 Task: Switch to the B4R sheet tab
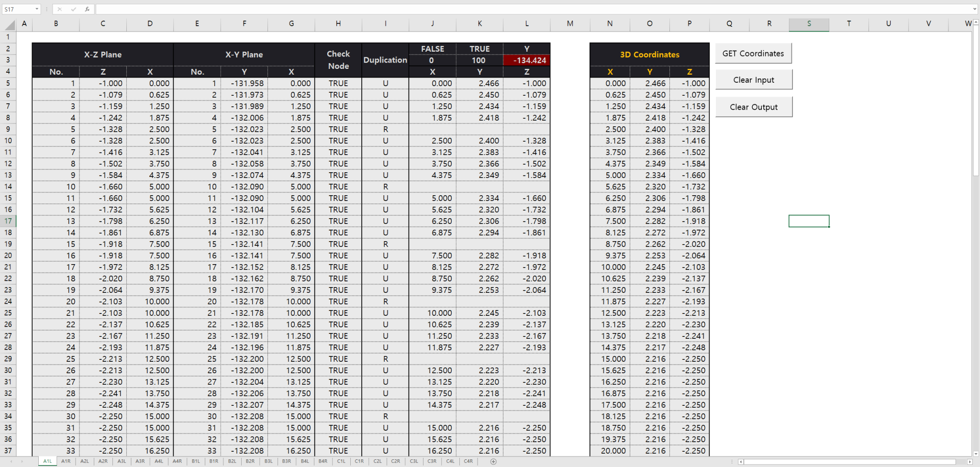[323, 461]
